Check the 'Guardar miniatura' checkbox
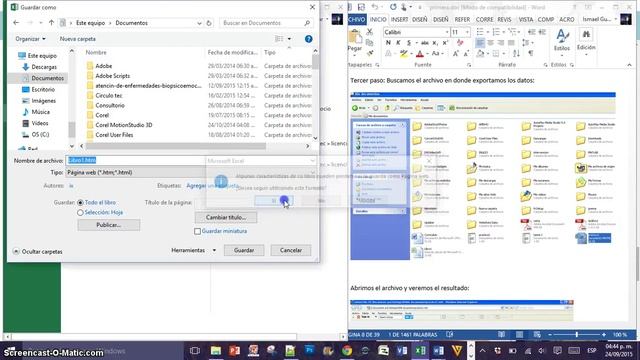Viewport: 640px width, 360px height. 198,231
